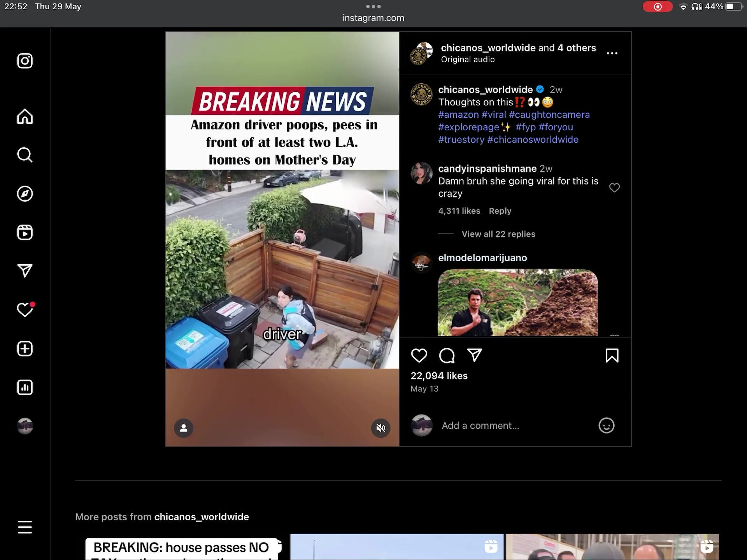Type in Add a comment field
Image resolution: width=747 pixels, height=560 pixels.
point(516,425)
